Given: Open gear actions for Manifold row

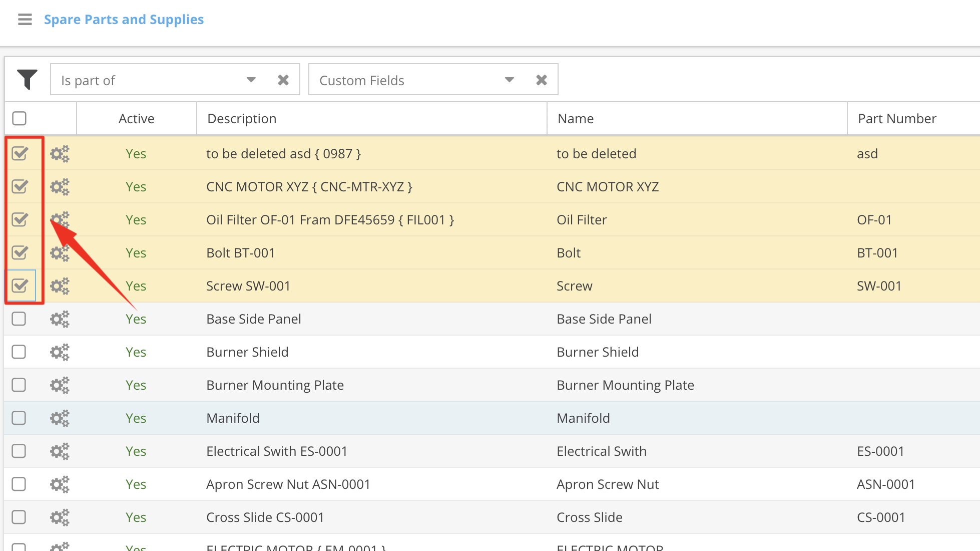Looking at the screenshot, I should click(60, 418).
